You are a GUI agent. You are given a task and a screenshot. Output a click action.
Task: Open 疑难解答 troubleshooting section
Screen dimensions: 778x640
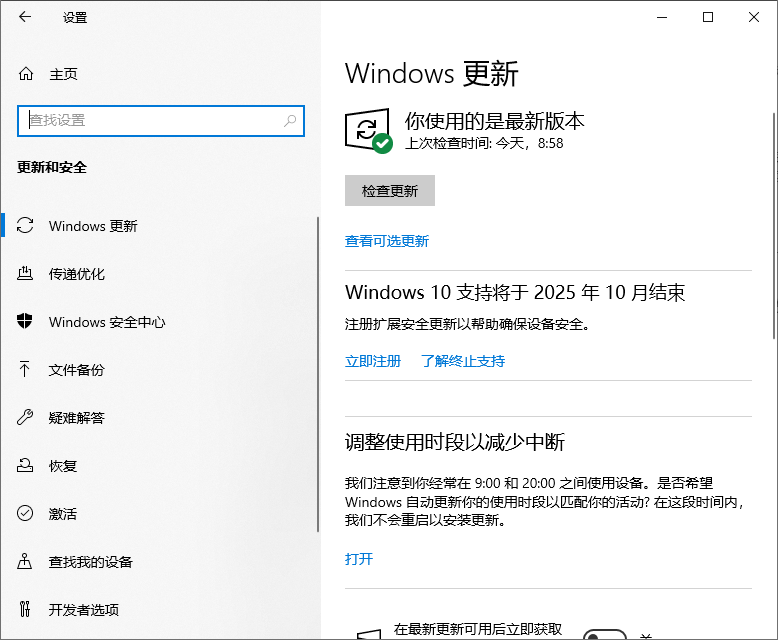tap(76, 418)
